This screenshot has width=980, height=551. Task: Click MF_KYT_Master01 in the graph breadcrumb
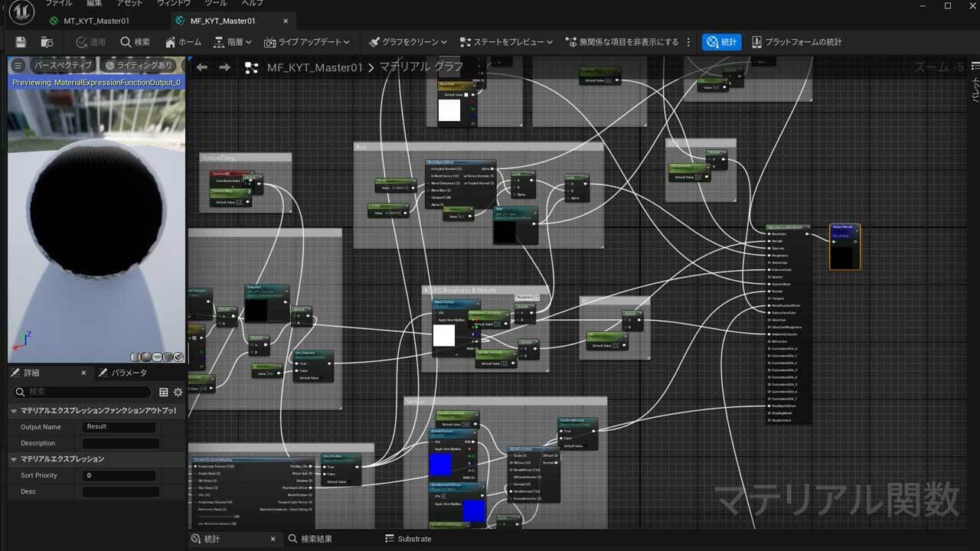coord(315,67)
